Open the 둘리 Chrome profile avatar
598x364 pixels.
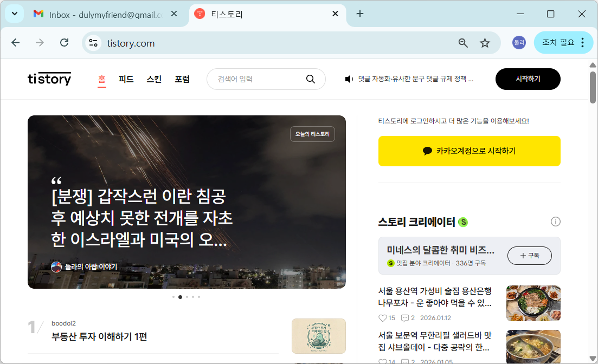point(519,43)
